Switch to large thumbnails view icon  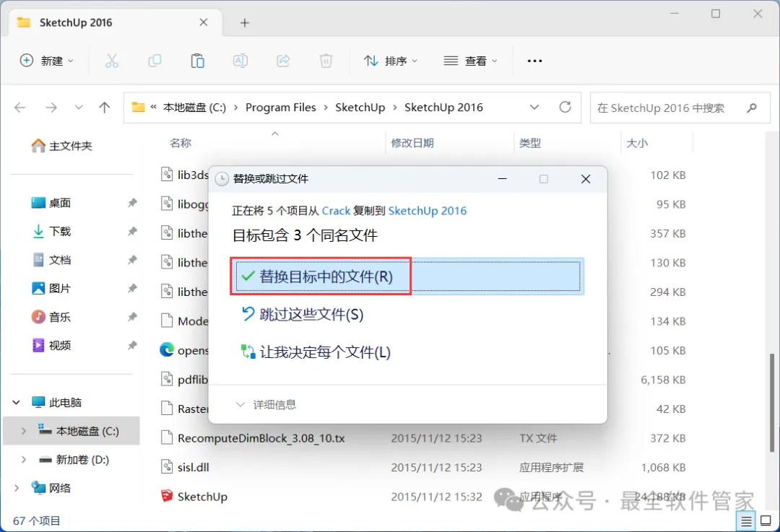click(766, 521)
